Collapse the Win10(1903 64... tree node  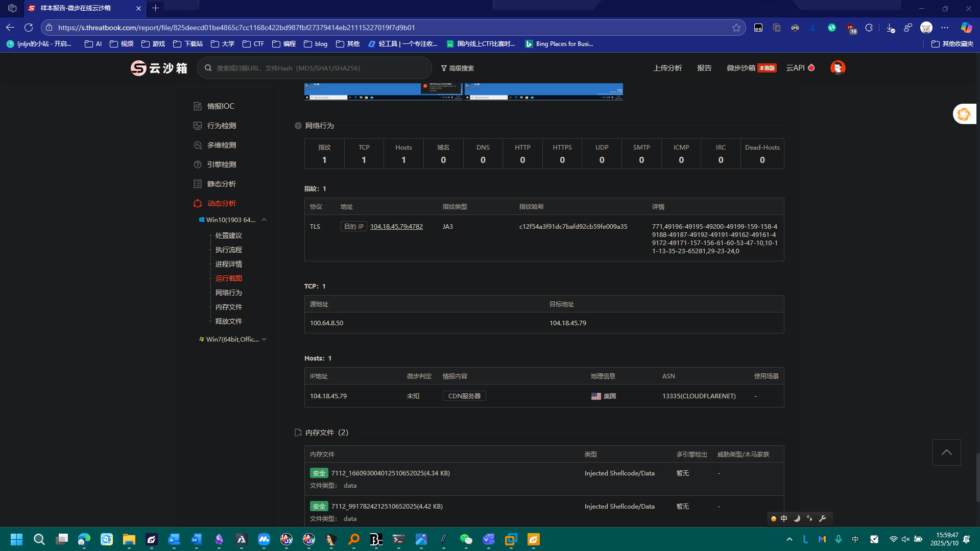click(x=264, y=220)
